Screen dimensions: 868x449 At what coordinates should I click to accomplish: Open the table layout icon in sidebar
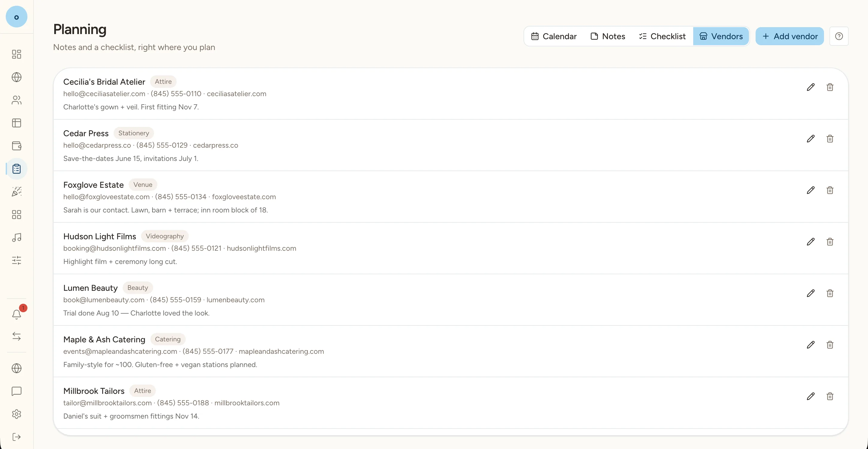coord(17,123)
